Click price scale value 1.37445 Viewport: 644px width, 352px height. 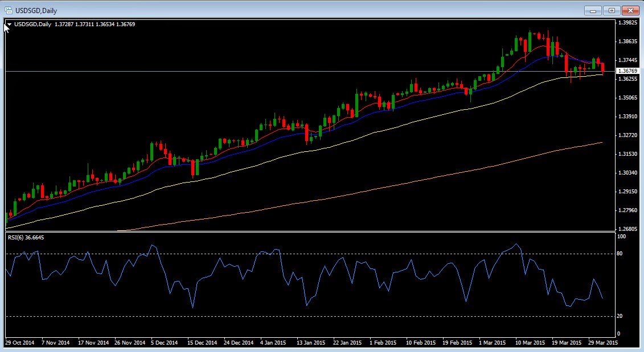pyautogui.click(x=627, y=60)
